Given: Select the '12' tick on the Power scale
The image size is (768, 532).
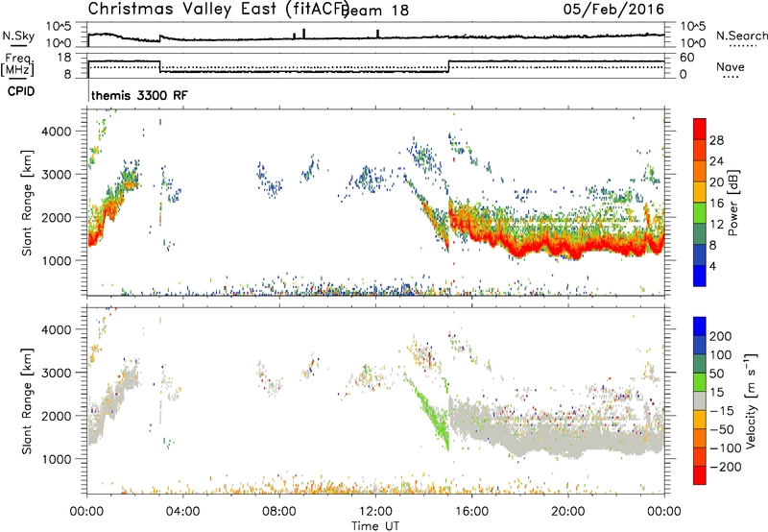Looking at the screenshot, I should point(716,225).
